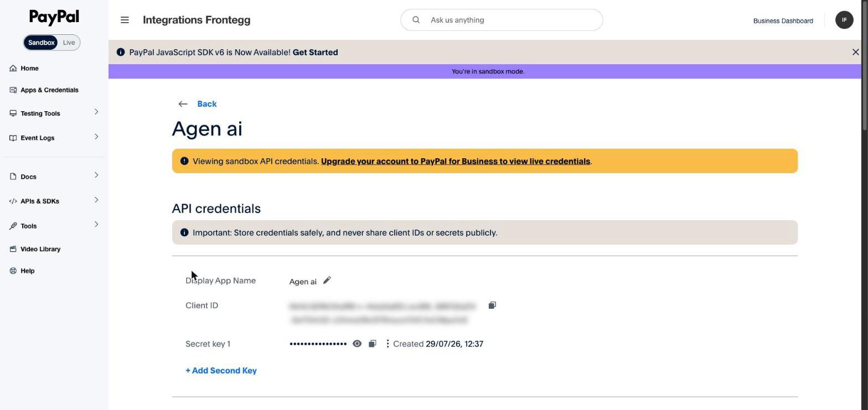Switch to Live mode
This screenshot has width=868, height=410.
69,43
